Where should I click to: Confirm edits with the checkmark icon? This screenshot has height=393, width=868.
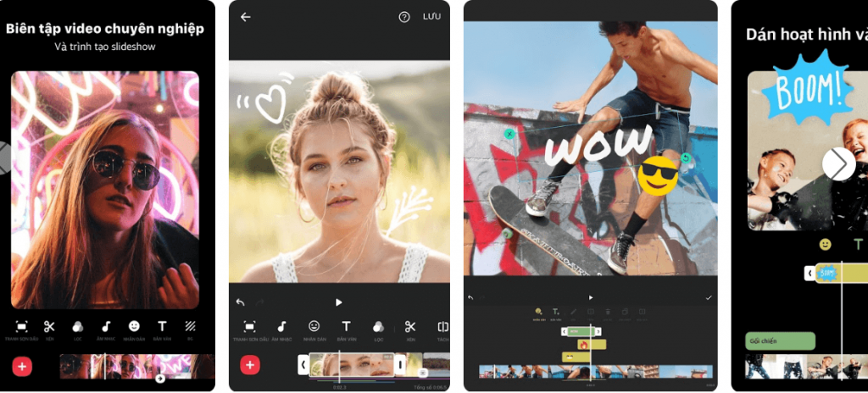click(x=709, y=297)
